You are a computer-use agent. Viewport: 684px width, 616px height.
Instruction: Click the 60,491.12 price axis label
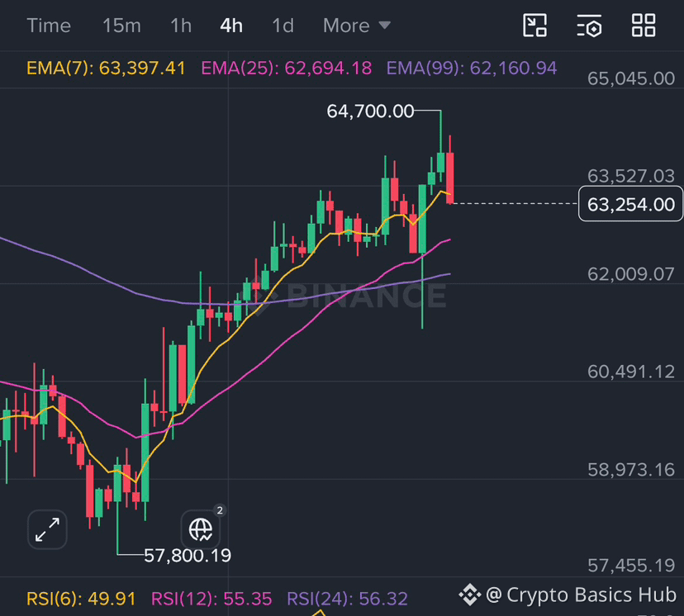point(631,372)
